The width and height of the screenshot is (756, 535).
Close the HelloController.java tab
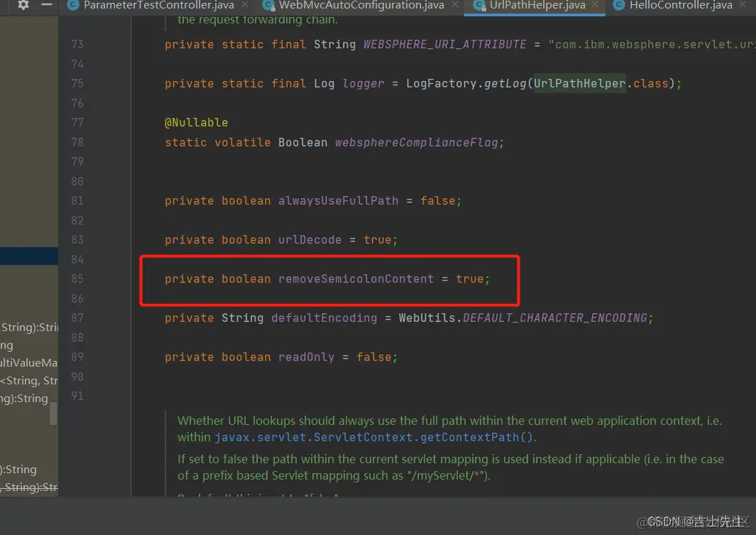click(743, 5)
